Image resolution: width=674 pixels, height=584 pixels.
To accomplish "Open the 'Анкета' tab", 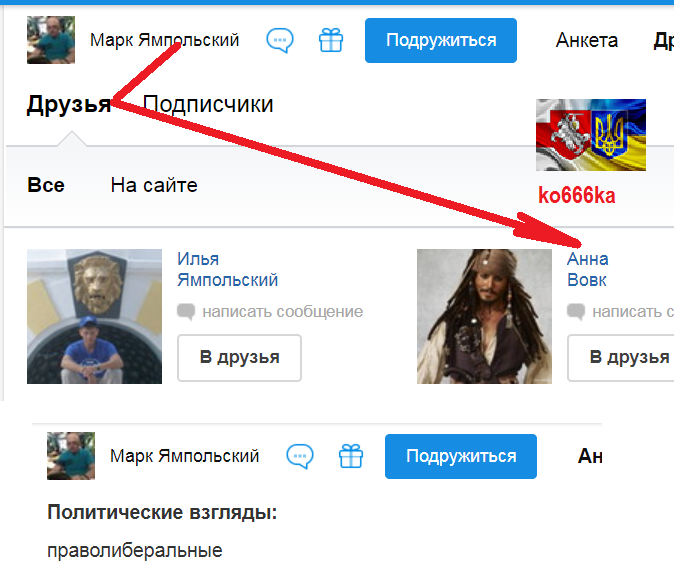I will (587, 40).
